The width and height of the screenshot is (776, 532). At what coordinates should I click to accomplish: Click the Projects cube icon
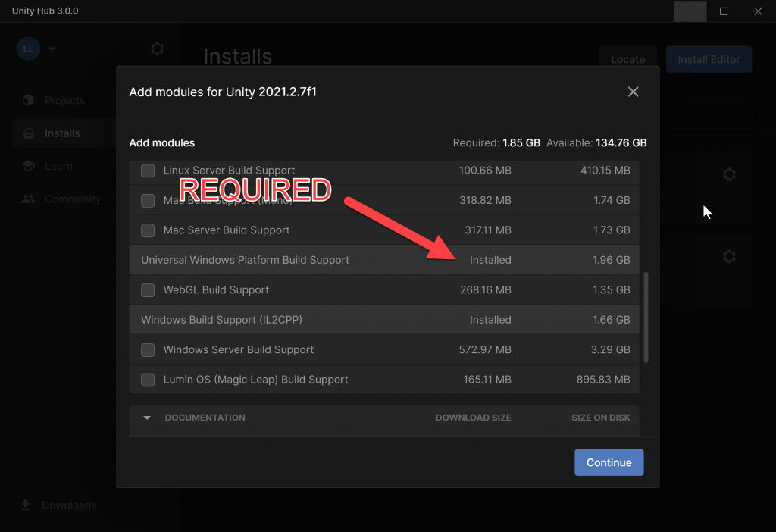[28, 101]
